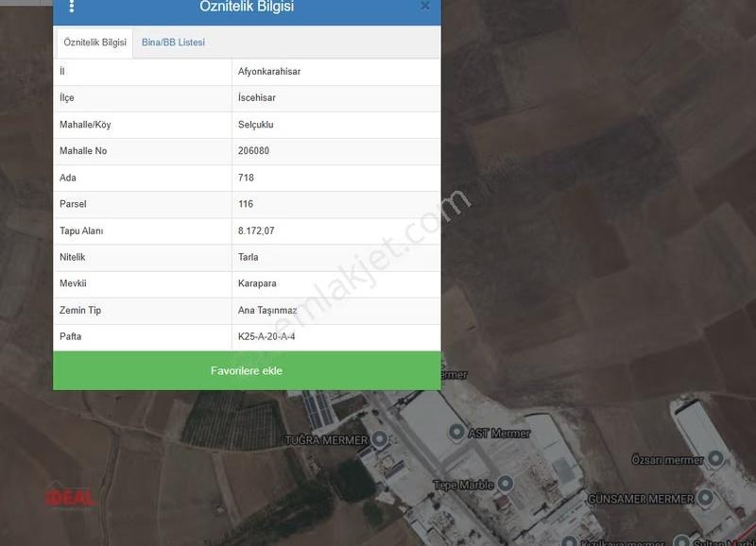756x546 pixels.
Task: Click the Parsel value 116
Action: click(246, 204)
